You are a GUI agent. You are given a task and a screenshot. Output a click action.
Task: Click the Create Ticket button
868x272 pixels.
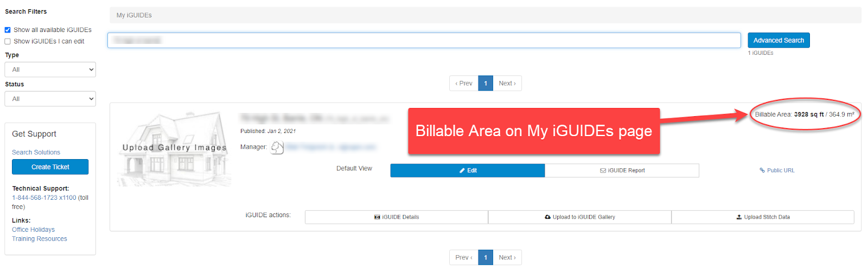point(50,167)
